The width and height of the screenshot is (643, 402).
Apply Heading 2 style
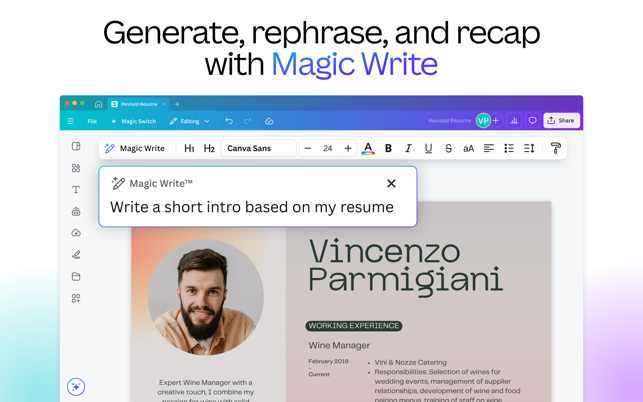209,148
